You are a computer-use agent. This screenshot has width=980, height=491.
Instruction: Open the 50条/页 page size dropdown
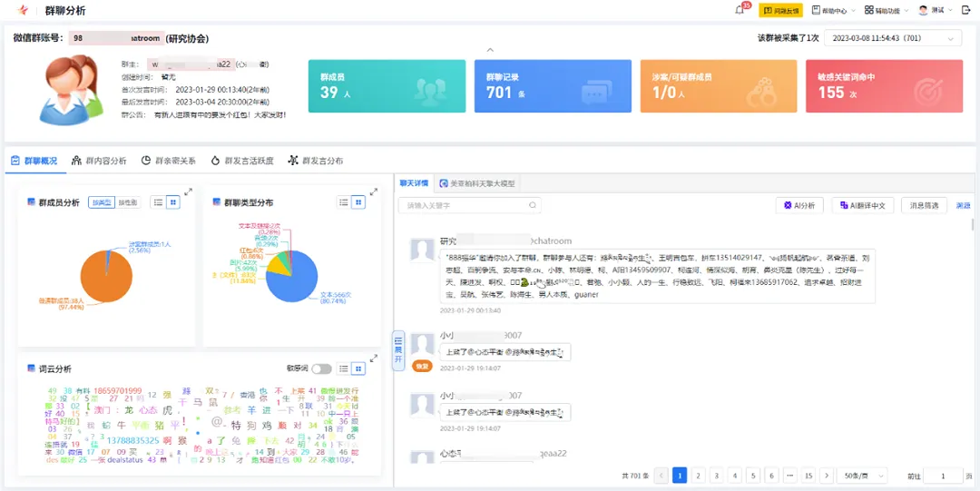click(862, 476)
